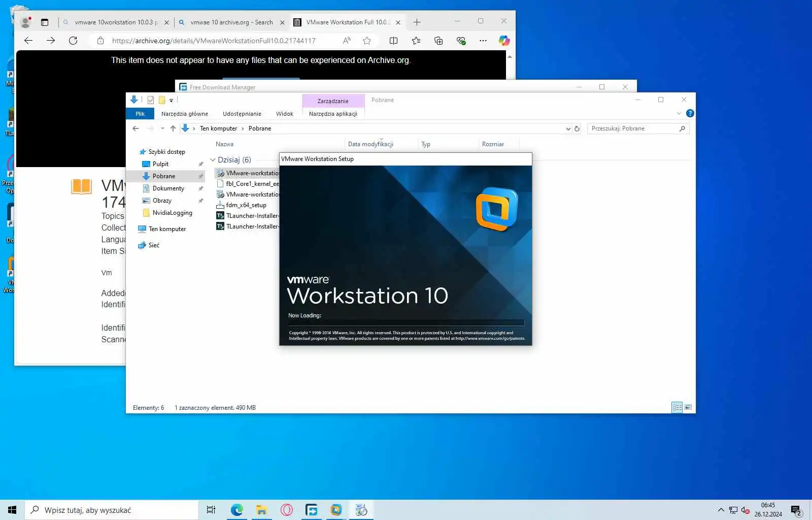Click Properties icon in Explorer quick access toolbar
Viewport: 812px width, 520px height.
[151, 100]
